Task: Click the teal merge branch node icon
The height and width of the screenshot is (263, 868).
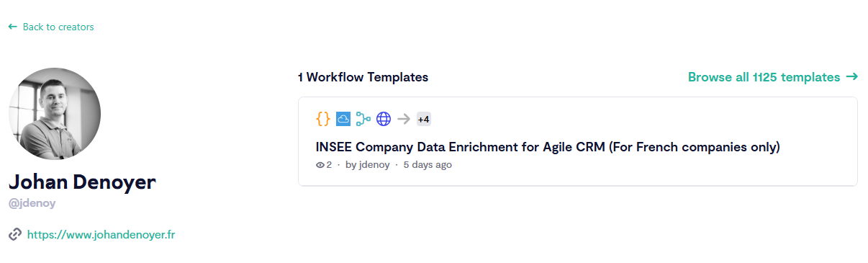Action: pyautogui.click(x=363, y=119)
